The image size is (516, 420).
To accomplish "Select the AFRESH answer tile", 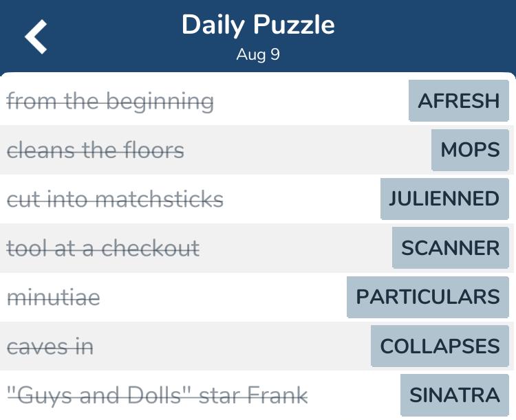I will click(x=459, y=100).
